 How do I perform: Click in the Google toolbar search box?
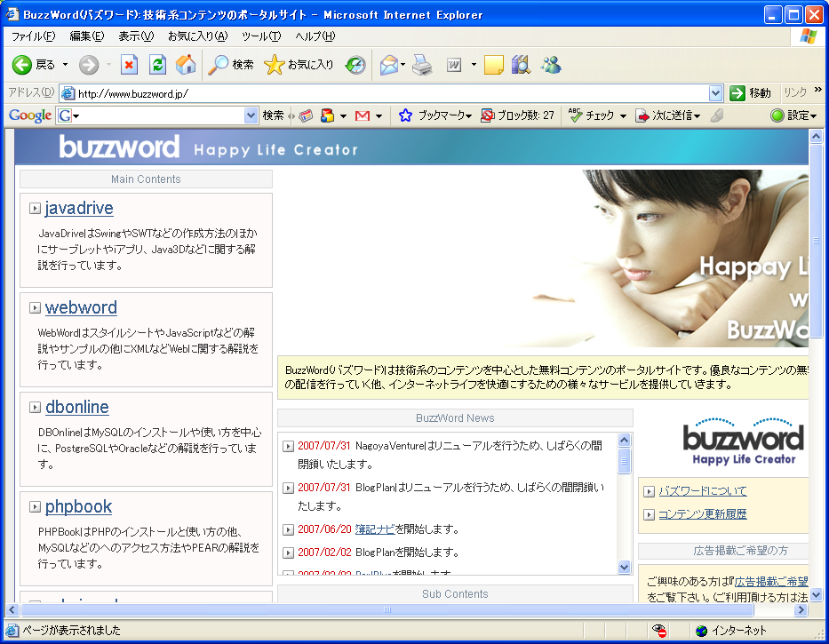pyautogui.click(x=159, y=115)
